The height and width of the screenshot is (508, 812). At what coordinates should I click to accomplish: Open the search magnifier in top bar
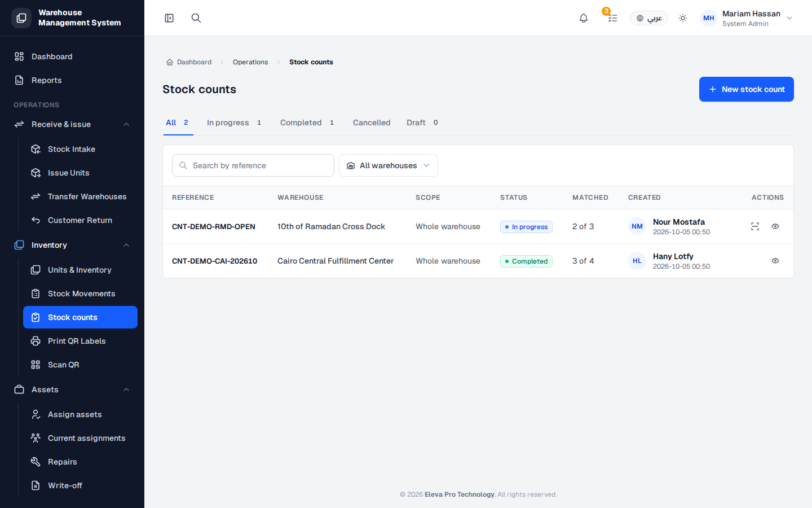point(196,18)
